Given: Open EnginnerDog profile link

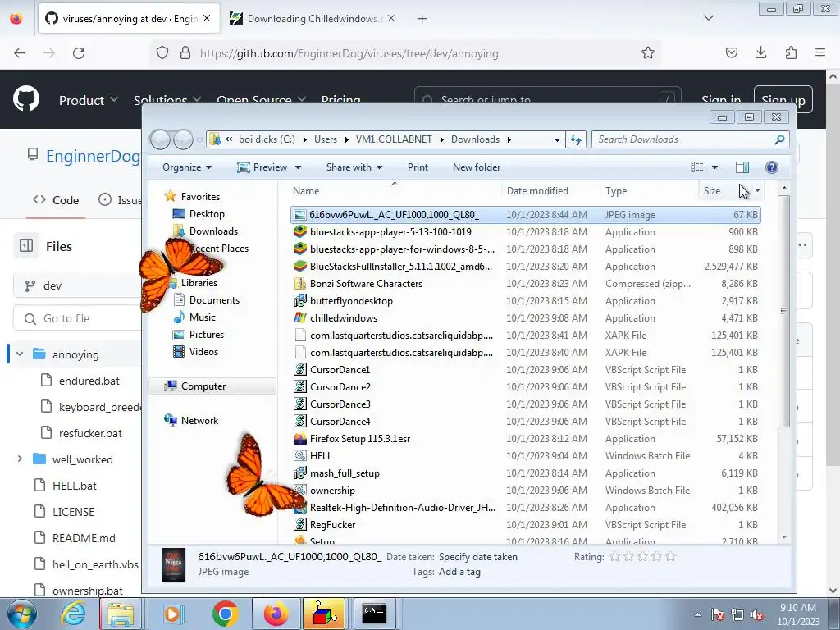Looking at the screenshot, I should pos(93,156).
